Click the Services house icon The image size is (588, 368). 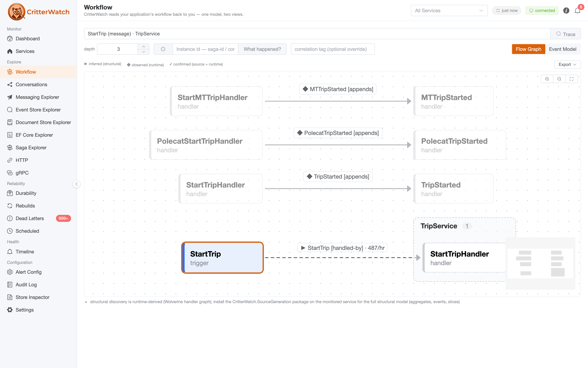coord(10,51)
